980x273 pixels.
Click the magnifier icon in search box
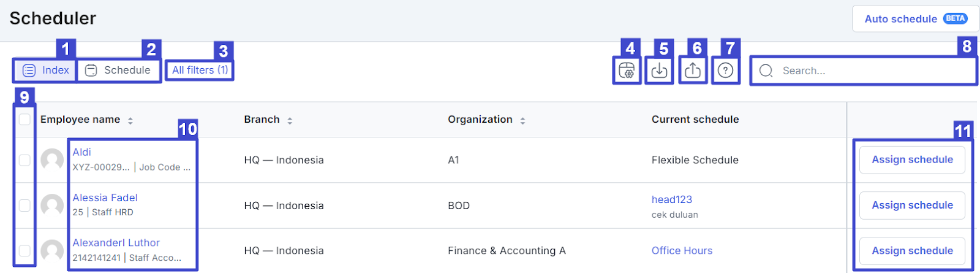pyautogui.click(x=766, y=71)
